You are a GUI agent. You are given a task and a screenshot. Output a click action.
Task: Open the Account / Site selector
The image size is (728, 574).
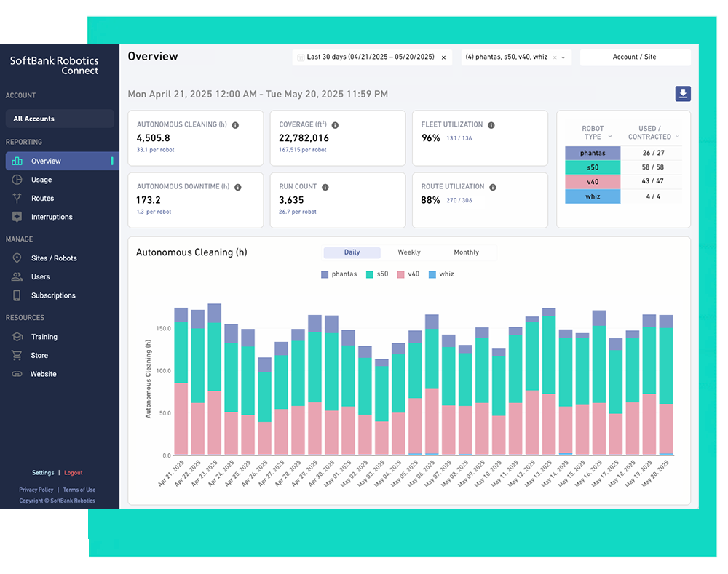tap(635, 57)
